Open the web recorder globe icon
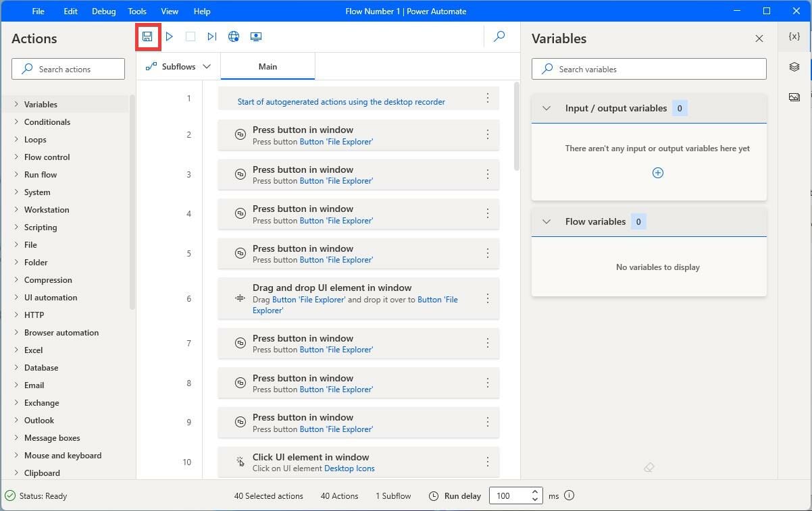The width and height of the screenshot is (812, 511). pyautogui.click(x=234, y=36)
